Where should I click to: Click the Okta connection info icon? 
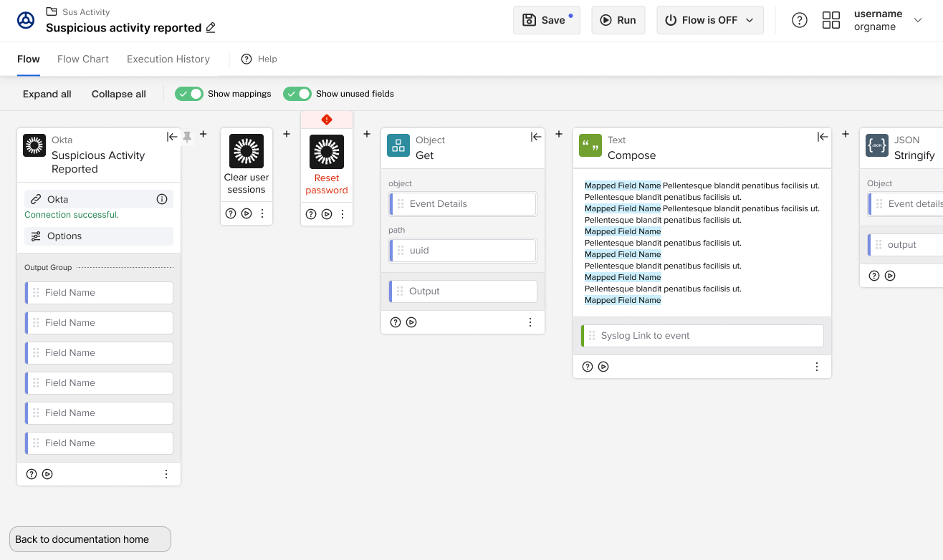pos(162,199)
